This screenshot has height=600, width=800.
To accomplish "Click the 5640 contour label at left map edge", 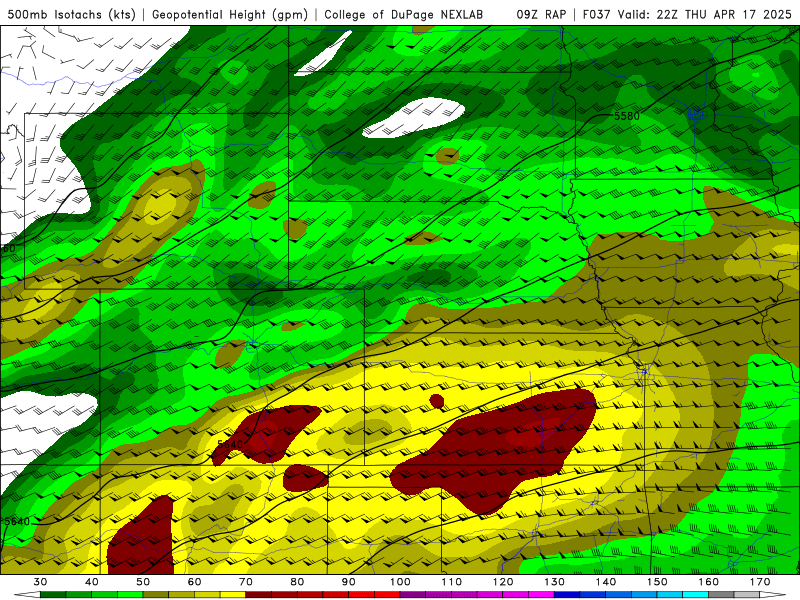I will point(17,521).
